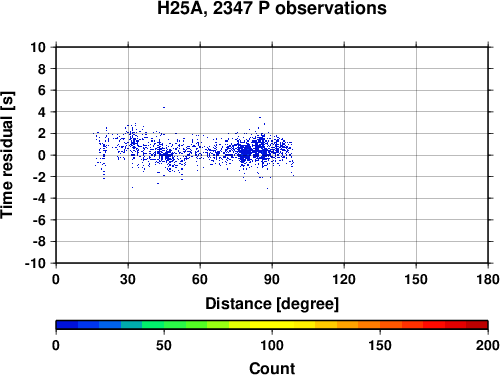
Task: Click the colorbar tick label 100
Action: tap(272, 345)
